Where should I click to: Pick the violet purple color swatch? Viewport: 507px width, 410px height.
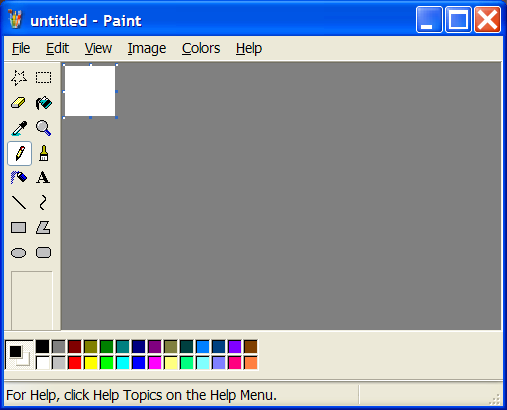[235, 347]
